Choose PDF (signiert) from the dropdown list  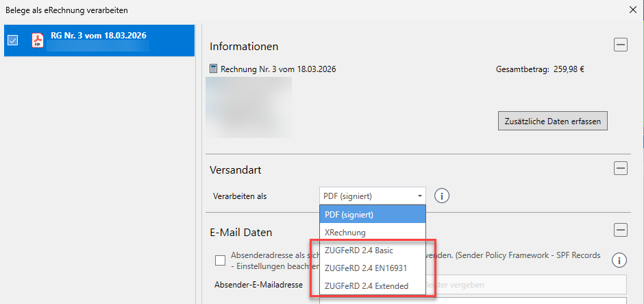point(372,215)
